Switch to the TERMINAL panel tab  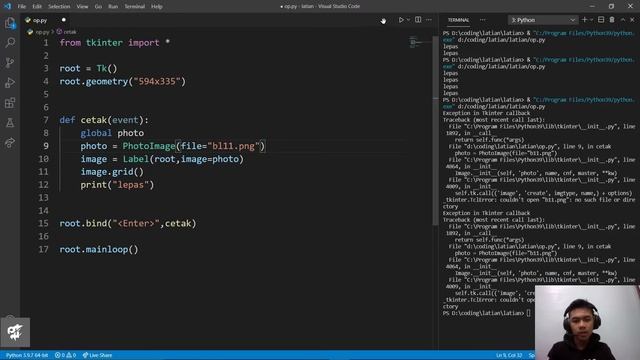[x=458, y=20]
